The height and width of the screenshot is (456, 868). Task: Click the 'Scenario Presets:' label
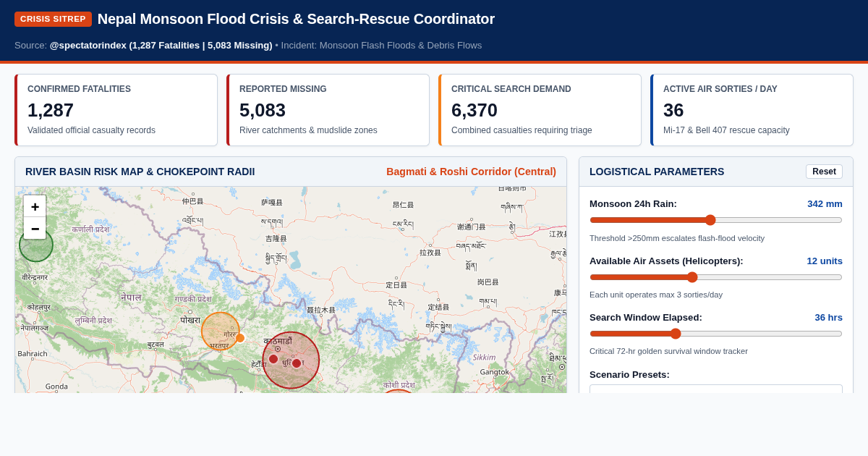click(x=629, y=375)
